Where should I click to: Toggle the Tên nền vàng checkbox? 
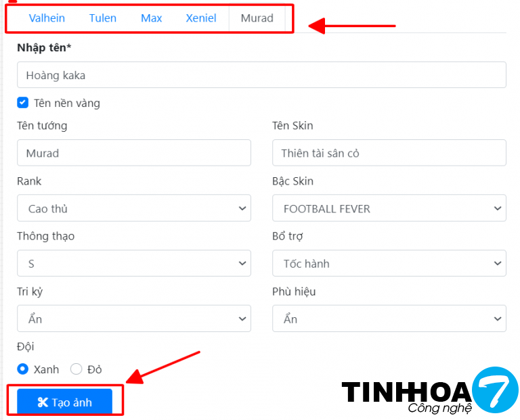(x=23, y=103)
